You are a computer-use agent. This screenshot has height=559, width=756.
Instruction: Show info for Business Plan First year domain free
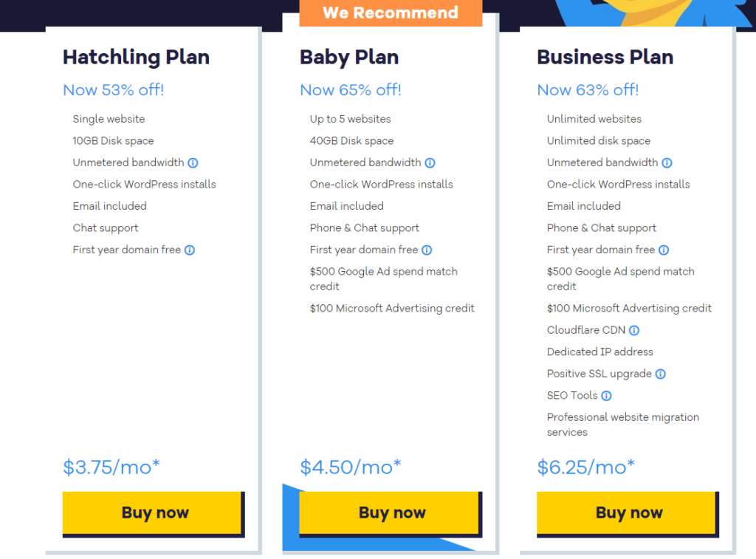(664, 250)
